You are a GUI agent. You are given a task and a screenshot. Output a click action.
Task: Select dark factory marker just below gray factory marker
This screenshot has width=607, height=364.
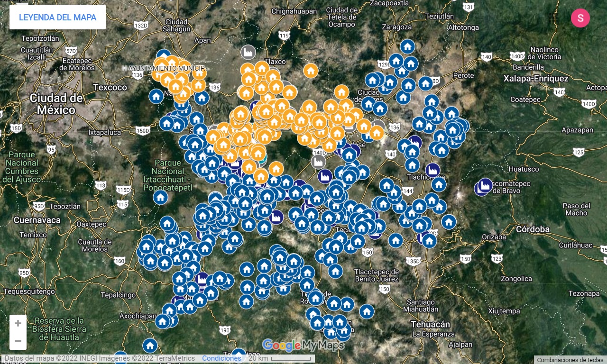(325, 176)
